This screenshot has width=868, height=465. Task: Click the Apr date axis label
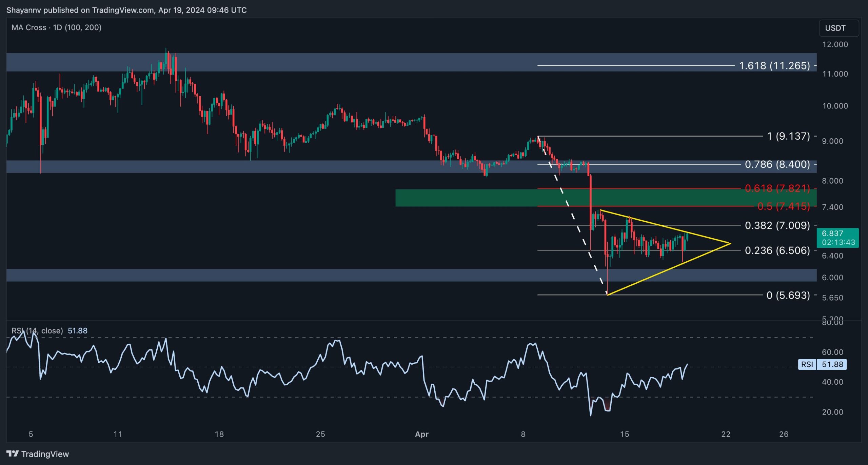(x=422, y=434)
